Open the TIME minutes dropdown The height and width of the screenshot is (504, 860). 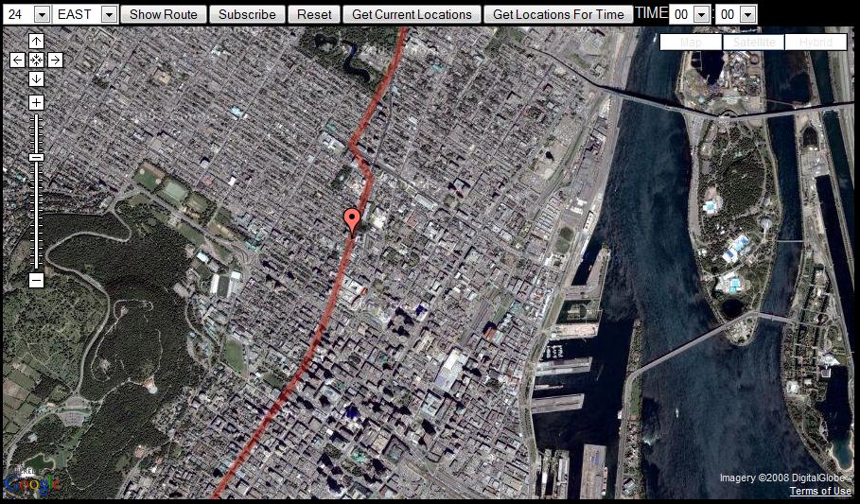(737, 14)
